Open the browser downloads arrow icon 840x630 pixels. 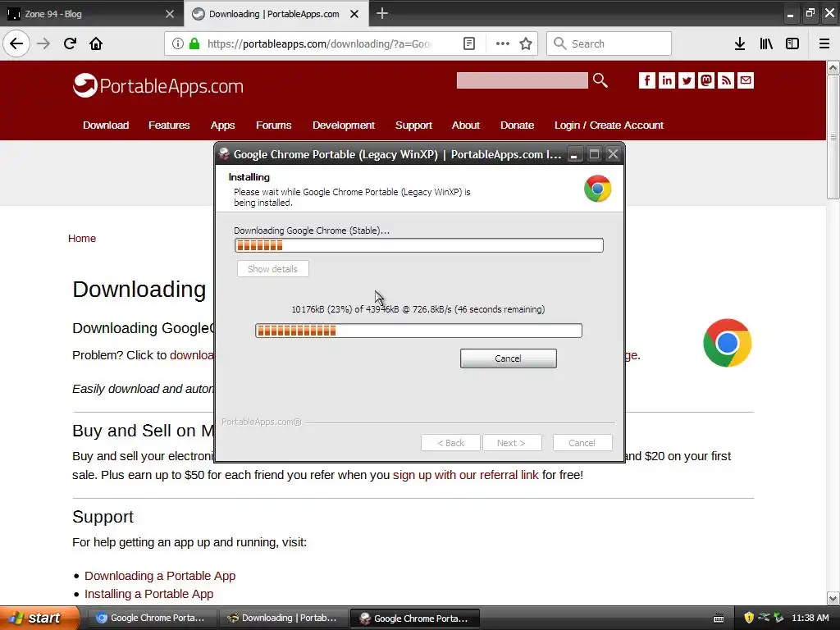pyautogui.click(x=740, y=43)
